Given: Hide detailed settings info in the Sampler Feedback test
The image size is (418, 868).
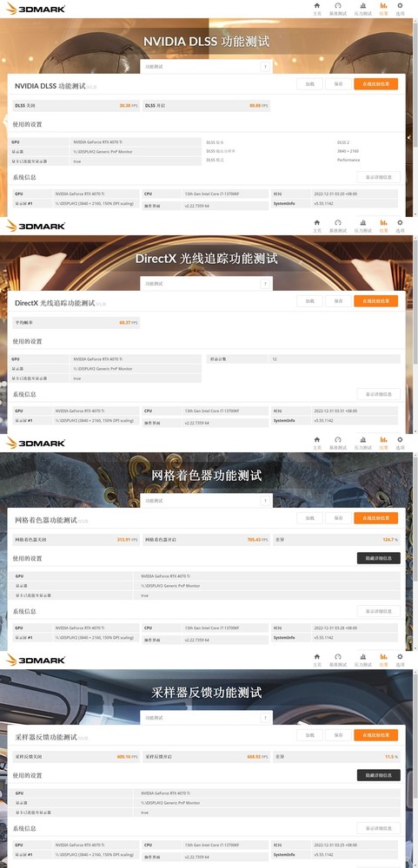Looking at the screenshot, I should (x=379, y=775).
